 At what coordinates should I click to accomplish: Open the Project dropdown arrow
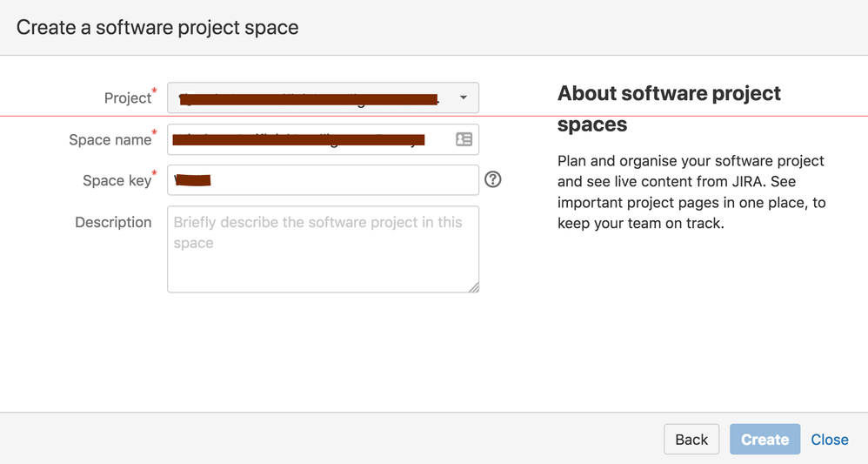coord(463,98)
